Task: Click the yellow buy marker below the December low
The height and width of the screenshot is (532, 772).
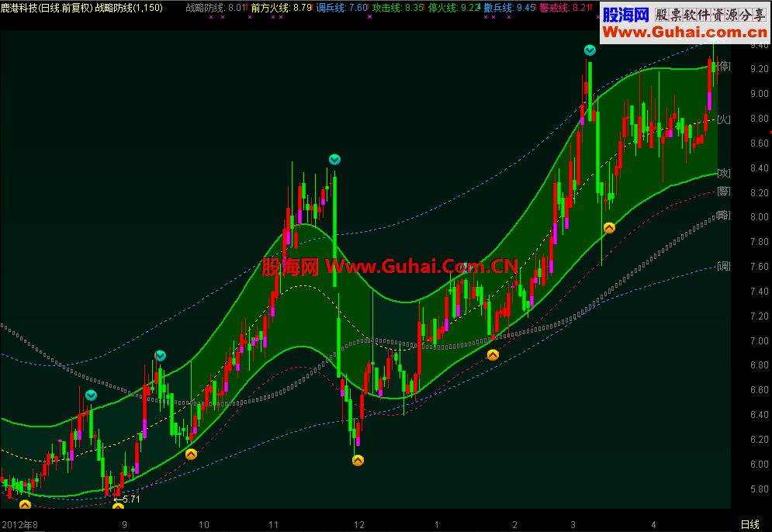Action: tap(358, 461)
